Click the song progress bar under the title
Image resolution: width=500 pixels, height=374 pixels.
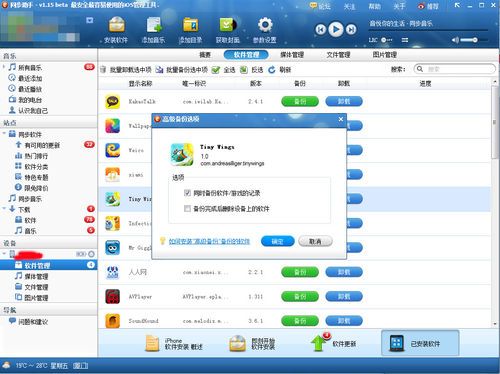click(x=428, y=31)
